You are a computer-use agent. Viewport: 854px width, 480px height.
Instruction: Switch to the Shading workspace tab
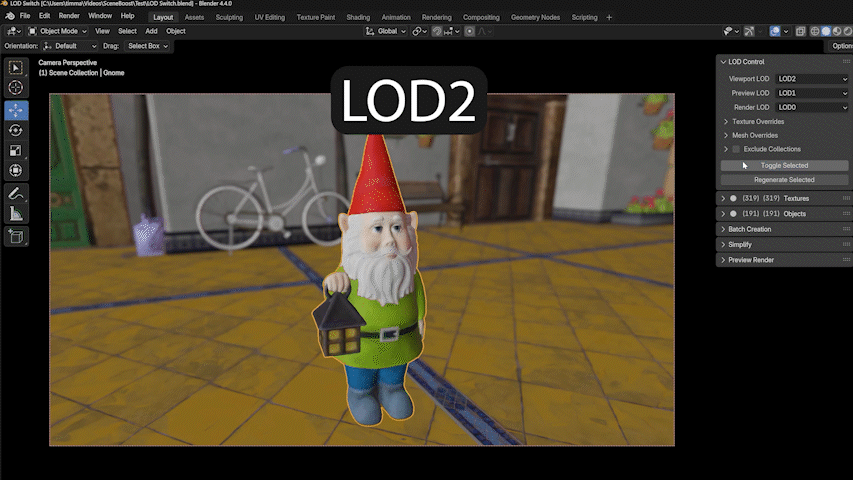357,17
